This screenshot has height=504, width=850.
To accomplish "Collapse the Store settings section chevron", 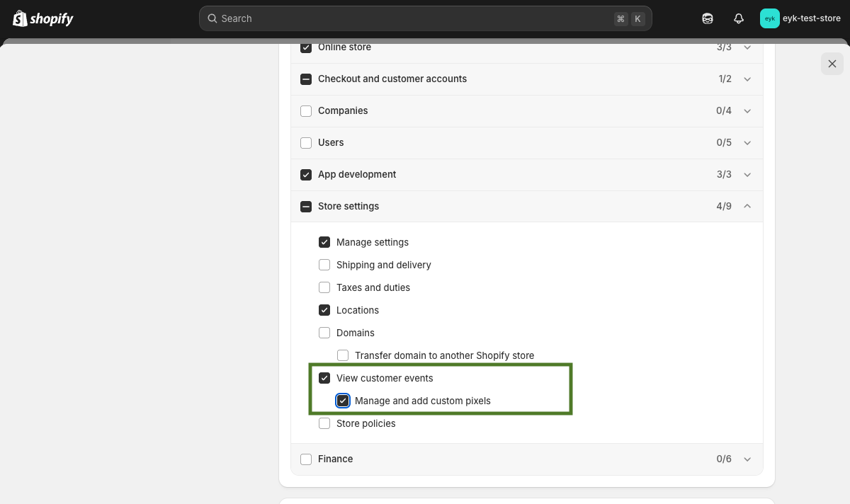I will click(747, 207).
